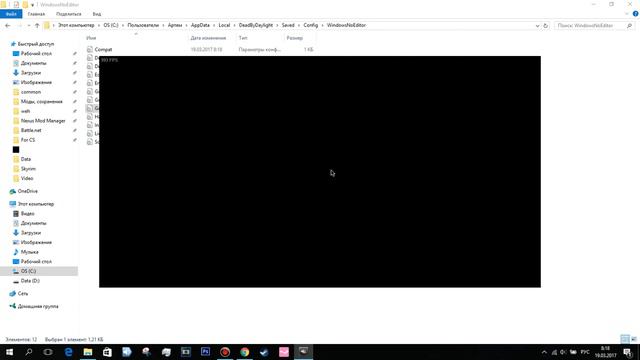Collapse the ribbon chevron near help
The height and width of the screenshot is (360, 640).
[x=627, y=14]
